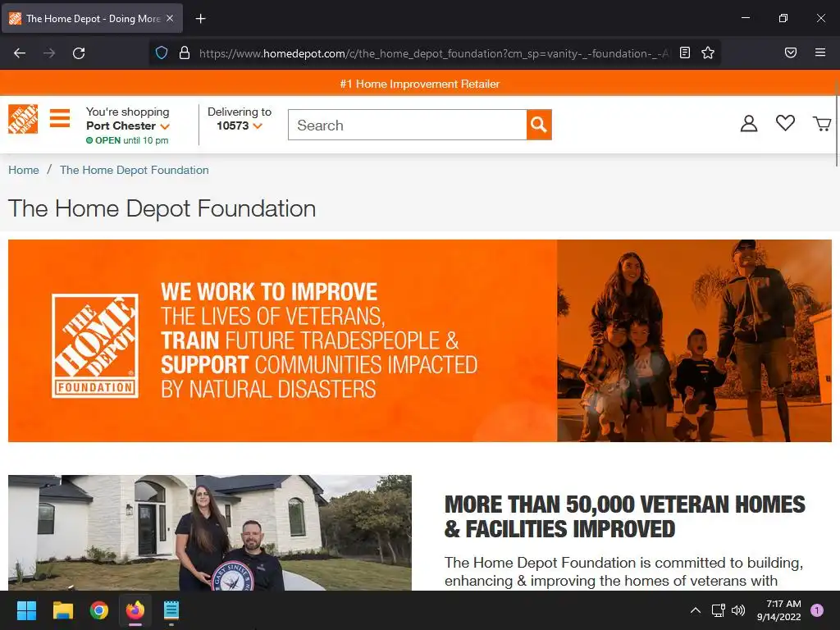Click the network icon in system tray
Image resolution: width=840 pixels, height=630 pixels.
click(x=718, y=610)
